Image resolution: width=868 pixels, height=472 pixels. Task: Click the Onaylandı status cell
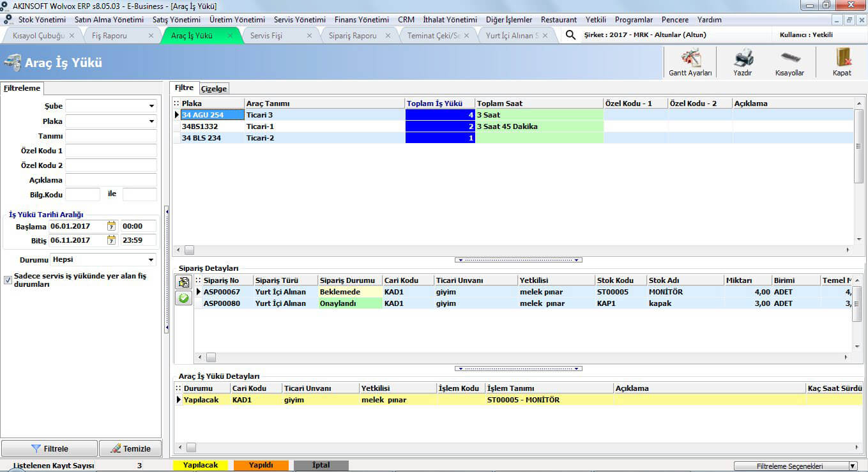350,303
